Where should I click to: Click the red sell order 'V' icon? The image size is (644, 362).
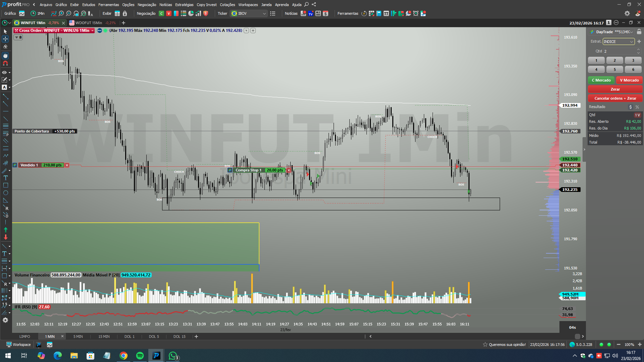pos(169,13)
